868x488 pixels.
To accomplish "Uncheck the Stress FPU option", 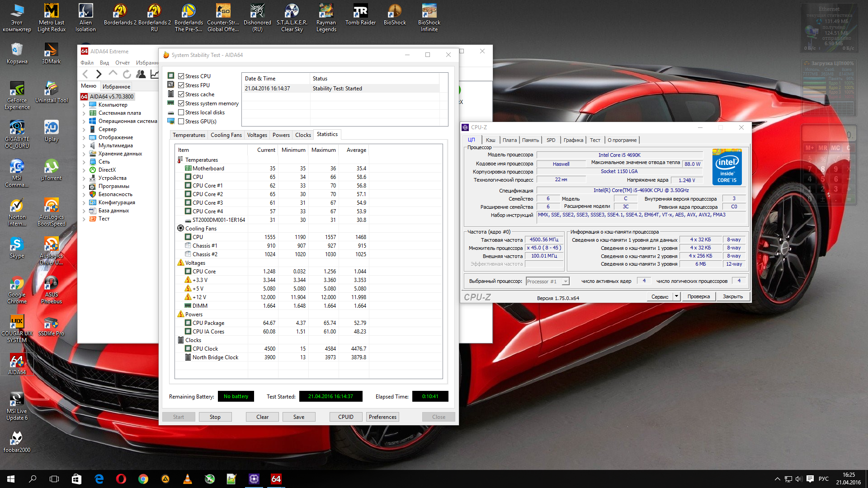I will pyautogui.click(x=181, y=85).
